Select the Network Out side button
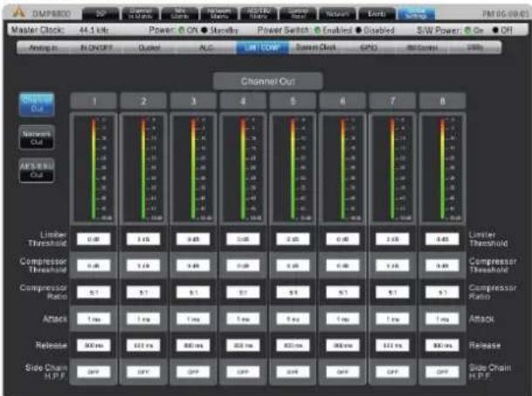This screenshot has height=396, width=532. coord(37,137)
